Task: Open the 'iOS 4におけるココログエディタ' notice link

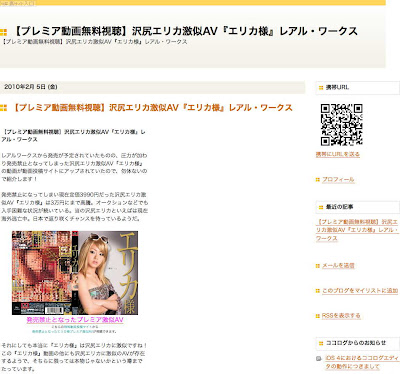Action: tap(362, 362)
